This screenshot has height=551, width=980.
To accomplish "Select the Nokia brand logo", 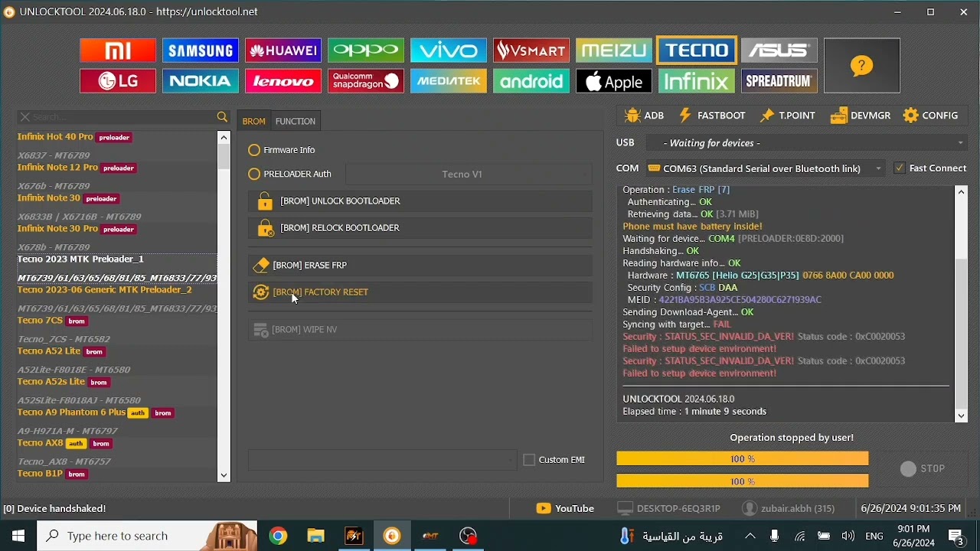I will coord(201,81).
